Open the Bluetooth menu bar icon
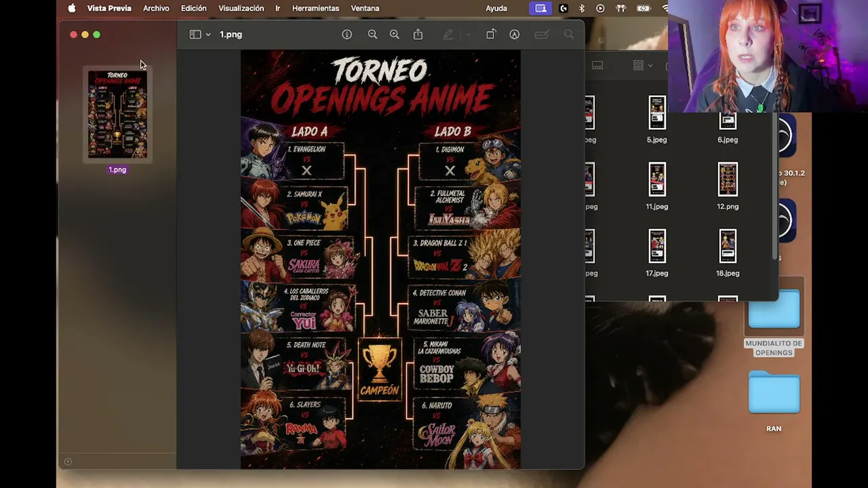This screenshot has height=488, width=868. pyautogui.click(x=582, y=8)
